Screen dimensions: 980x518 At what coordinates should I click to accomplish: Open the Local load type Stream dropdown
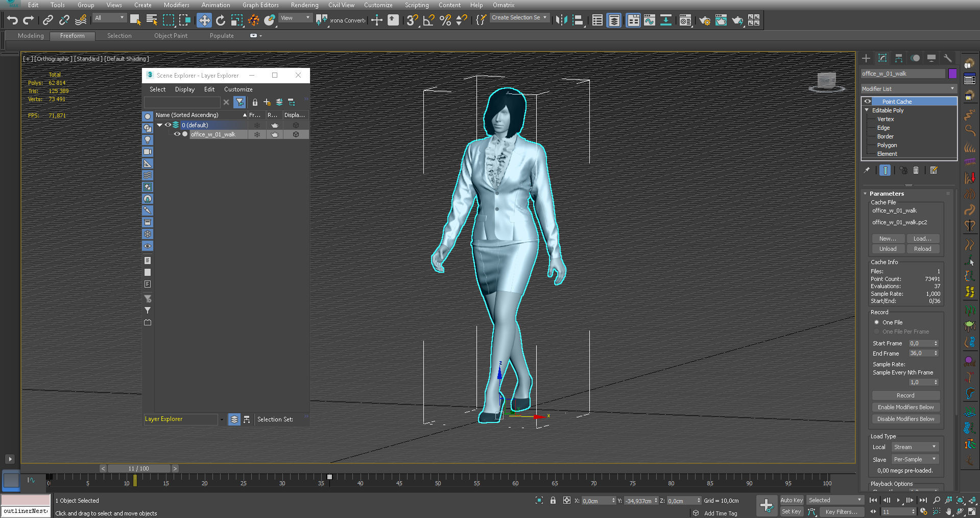tap(915, 447)
